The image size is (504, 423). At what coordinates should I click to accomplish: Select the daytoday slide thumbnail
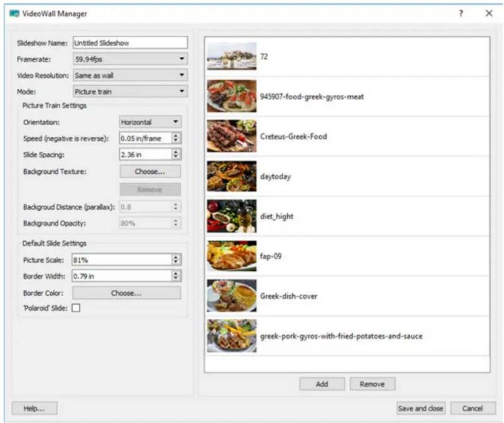tap(232, 176)
